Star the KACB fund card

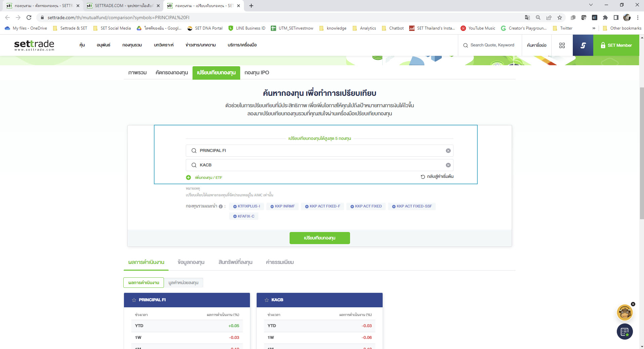point(266,300)
